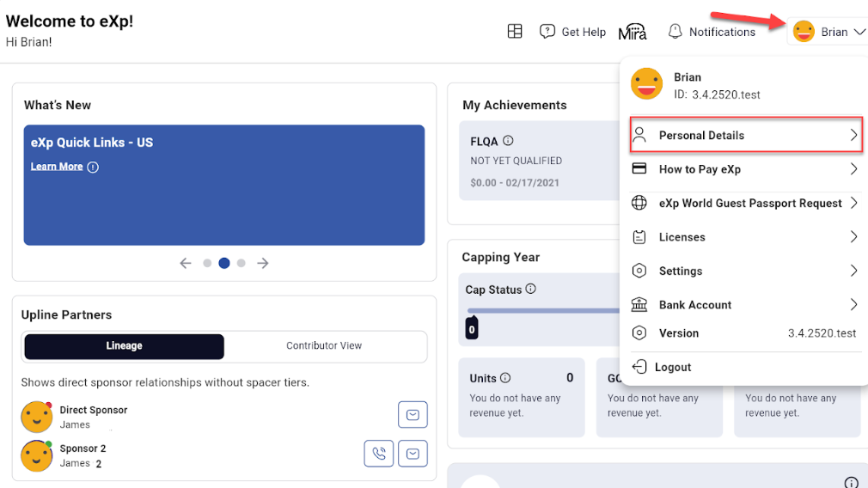This screenshot has height=488, width=868.
Task: Switch to Lineage view
Action: (x=125, y=346)
